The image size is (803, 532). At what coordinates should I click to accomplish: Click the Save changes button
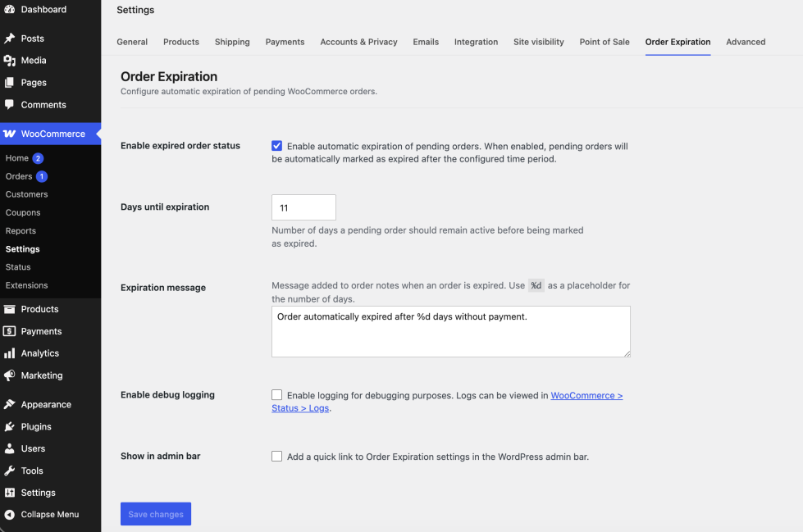click(156, 514)
